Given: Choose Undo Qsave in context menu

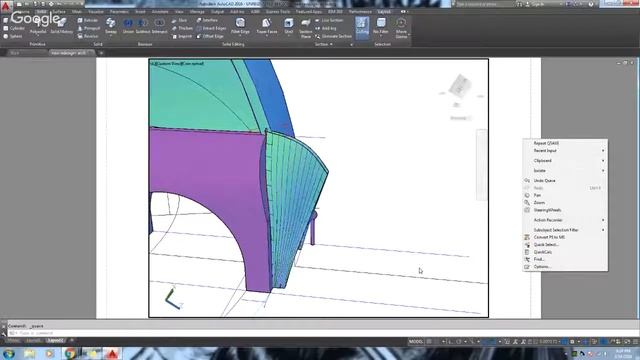Looking at the screenshot, I should [565, 180].
